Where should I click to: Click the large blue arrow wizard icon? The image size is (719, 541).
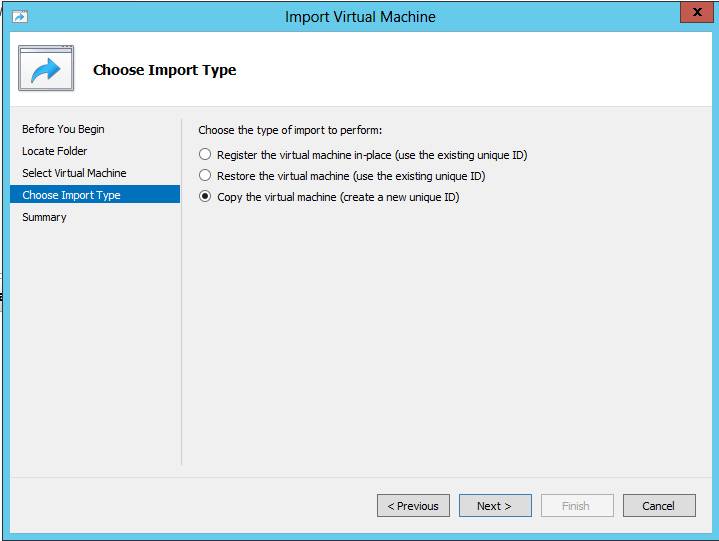point(46,68)
